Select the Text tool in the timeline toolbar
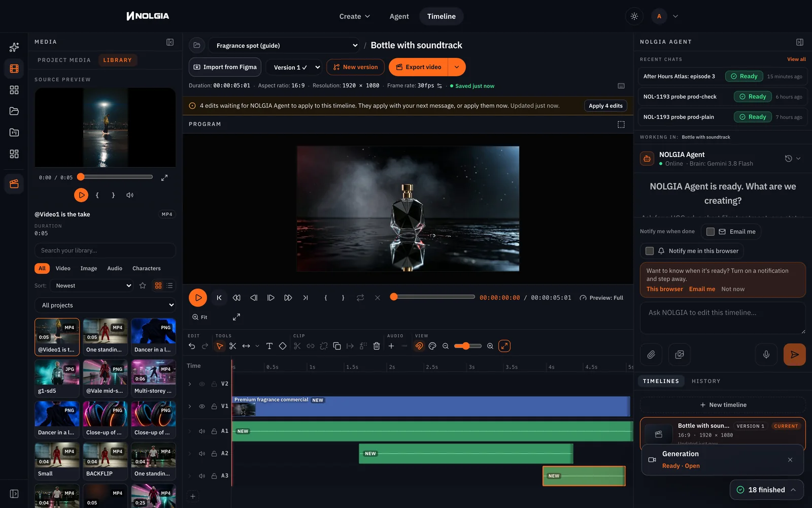The image size is (812, 508). tap(269, 346)
